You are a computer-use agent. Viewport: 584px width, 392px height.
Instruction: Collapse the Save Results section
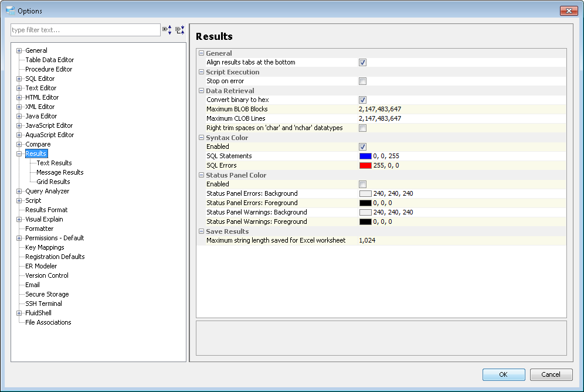click(x=202, y=231)
